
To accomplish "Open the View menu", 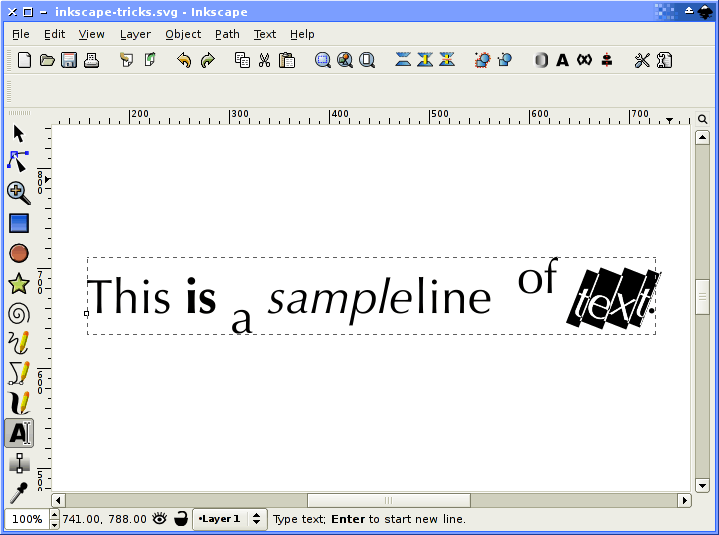I will 91,34.
